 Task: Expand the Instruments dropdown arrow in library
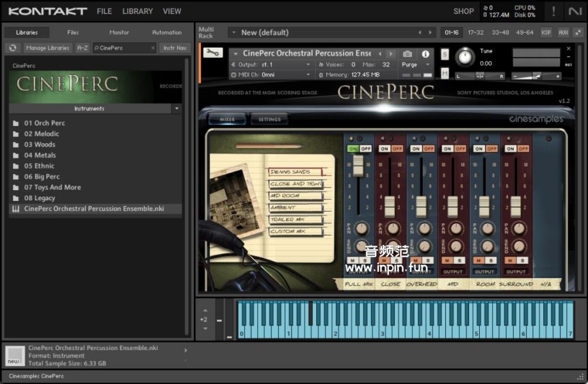[x=177, y=109]
